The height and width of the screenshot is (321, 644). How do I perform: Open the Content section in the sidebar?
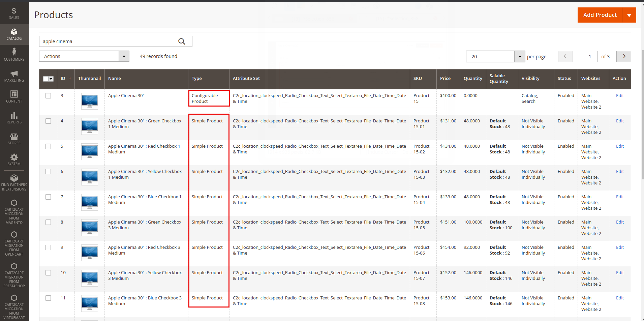click(14, 97)
